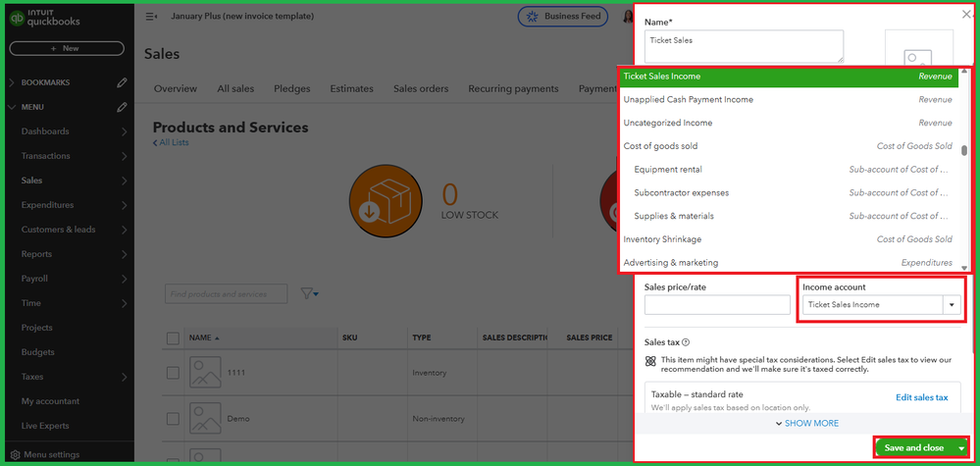The height and width of the screenshot is (466, 980).
Task: Expand the BOOKMARKS section
Action: [x=13, y=82]
